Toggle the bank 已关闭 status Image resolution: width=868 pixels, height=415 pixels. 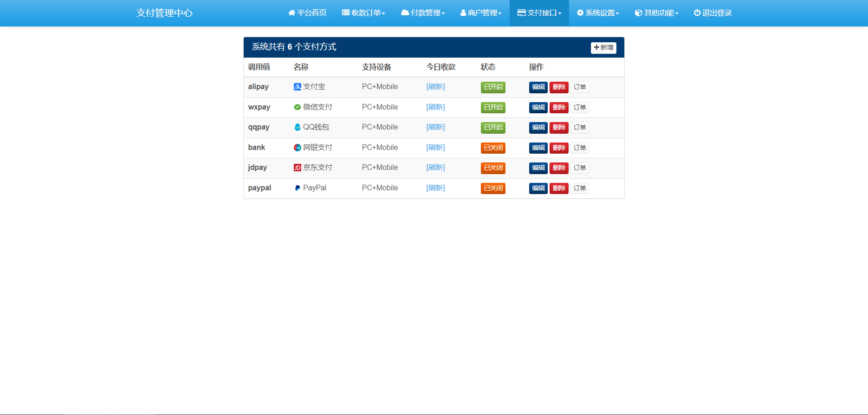point(493,148)
